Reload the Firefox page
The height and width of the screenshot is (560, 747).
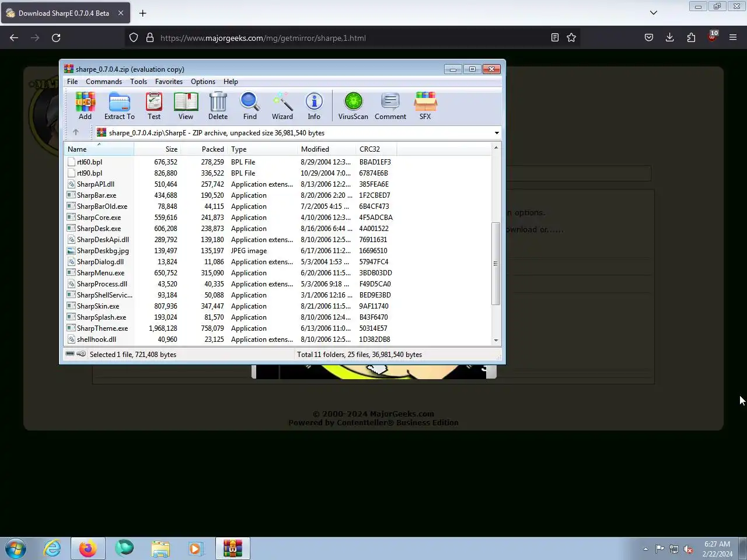click(x=56, y=37)
